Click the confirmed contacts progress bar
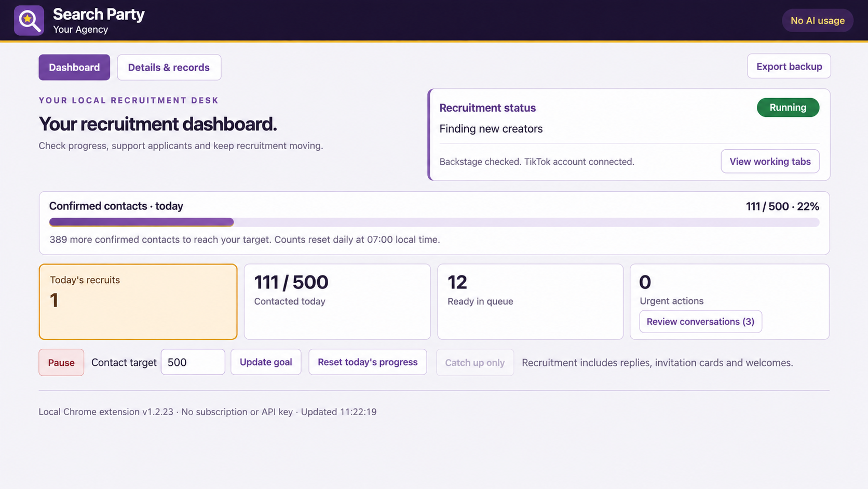This screenshot has width=868, height=489. [x=434, y=222]
